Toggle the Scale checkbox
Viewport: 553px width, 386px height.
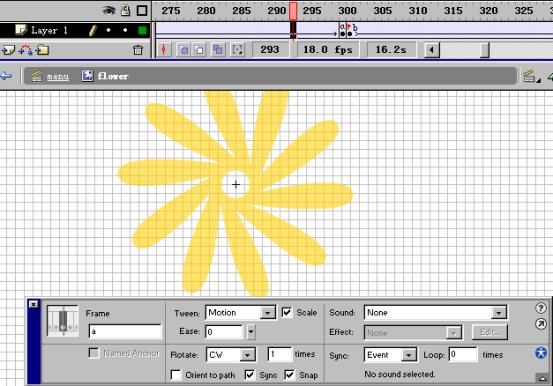tap(287, 312)
